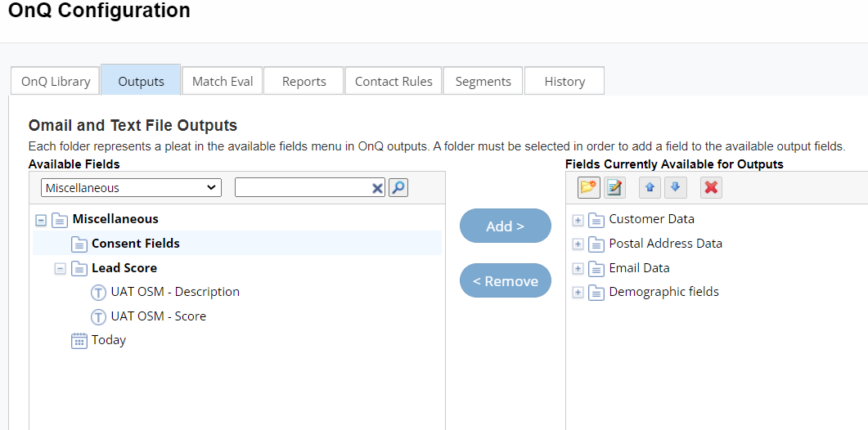Clear the search box with the X icon
This screenshot has width=868, height=430.
tap(377, 188)
